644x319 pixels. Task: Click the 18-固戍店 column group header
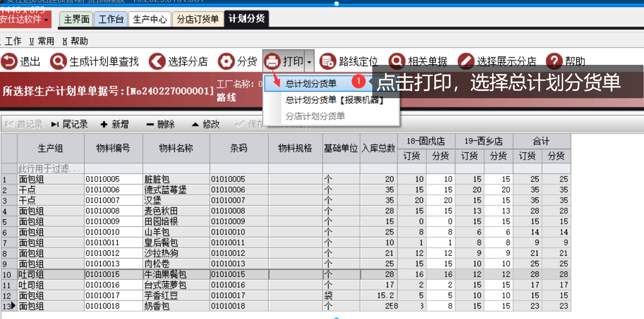pyautogui.click(x=426, y=141)
